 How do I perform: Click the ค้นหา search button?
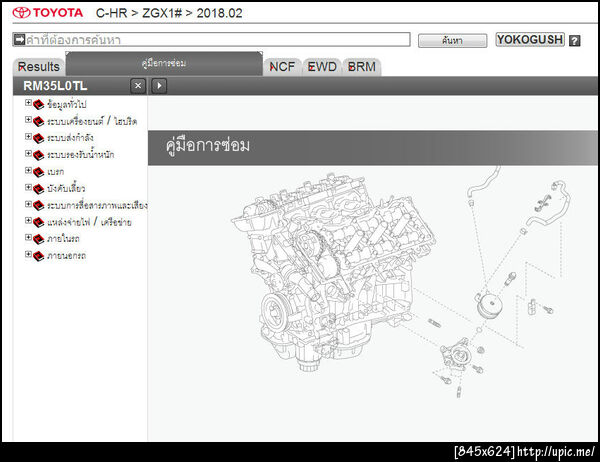452,40
